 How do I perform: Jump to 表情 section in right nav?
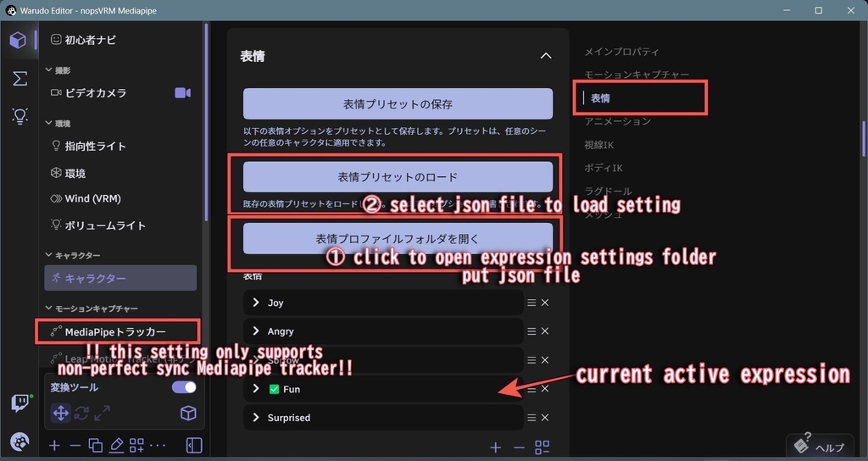600,98
